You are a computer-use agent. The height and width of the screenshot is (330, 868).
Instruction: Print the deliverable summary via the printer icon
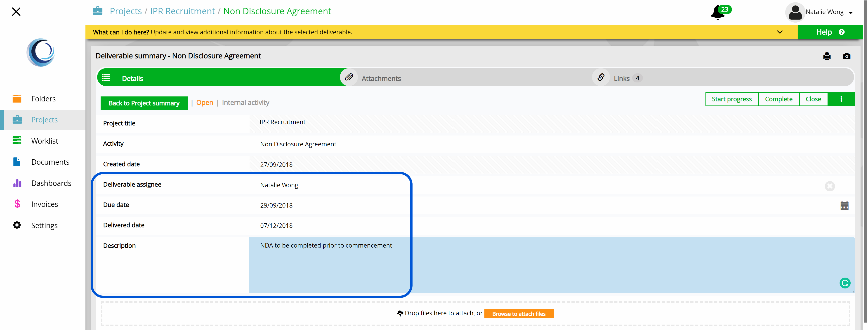pyautogui.click(x=827, y=56)
